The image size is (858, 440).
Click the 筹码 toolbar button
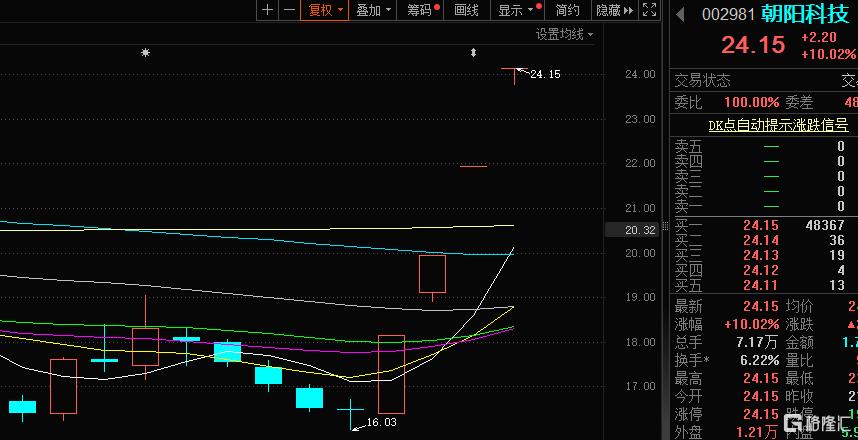[x=420, y=10]
